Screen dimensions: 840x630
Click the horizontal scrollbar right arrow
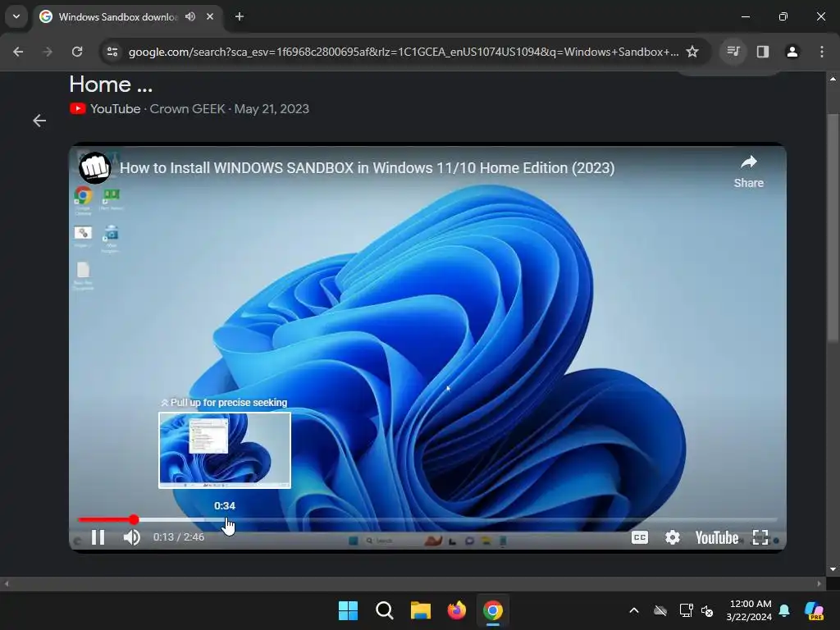(x=819, y=583)
